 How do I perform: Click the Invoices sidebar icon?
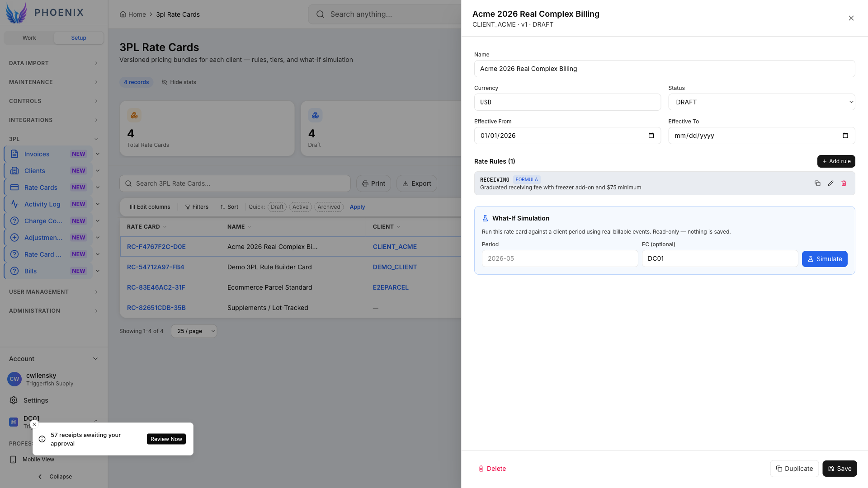click(x=14, y=154)
